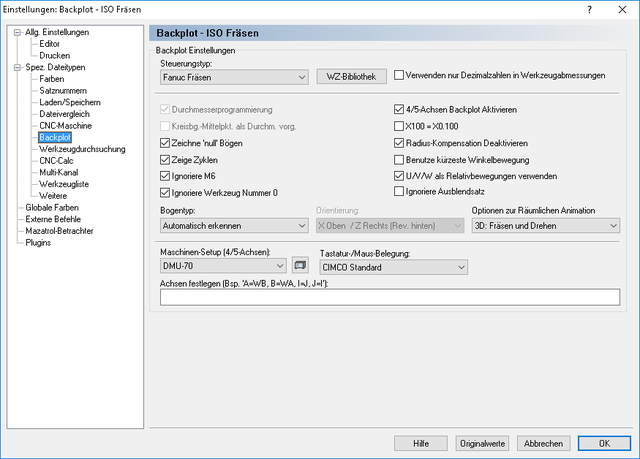Click the help question mark in title bar
The width and height of the screenshot is (640, 459).
(589, 9)
